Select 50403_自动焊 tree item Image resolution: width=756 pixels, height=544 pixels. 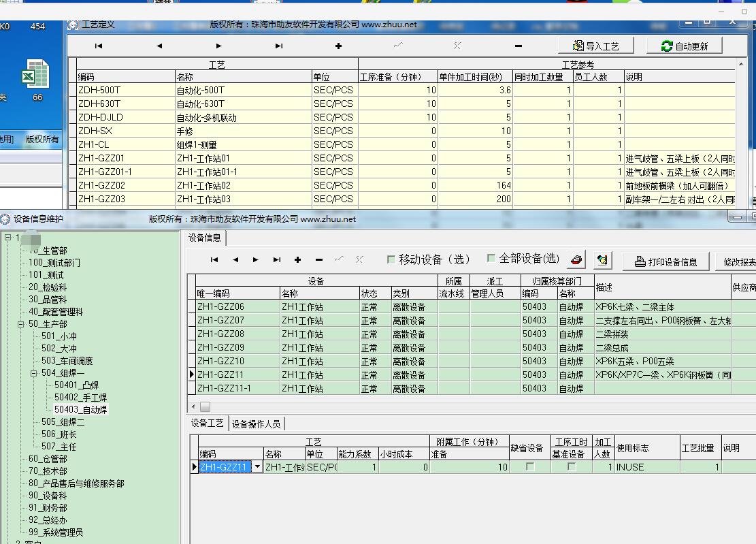80,409
